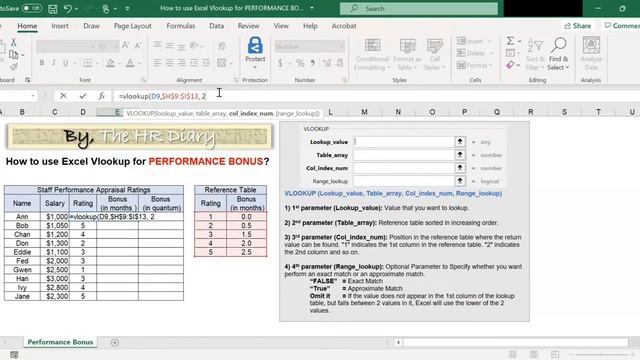Click in the formula bar text

click(x=162, y=96)
